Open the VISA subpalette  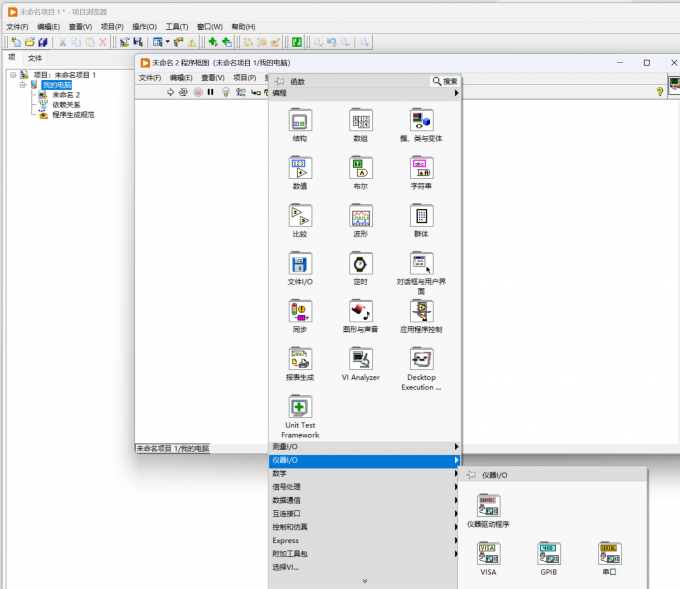(489, 553)
